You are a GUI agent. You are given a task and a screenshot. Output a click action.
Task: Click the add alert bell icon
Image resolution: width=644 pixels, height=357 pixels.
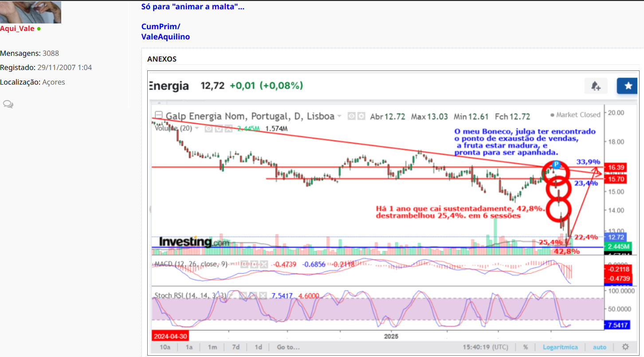click(x=596, y=86)
